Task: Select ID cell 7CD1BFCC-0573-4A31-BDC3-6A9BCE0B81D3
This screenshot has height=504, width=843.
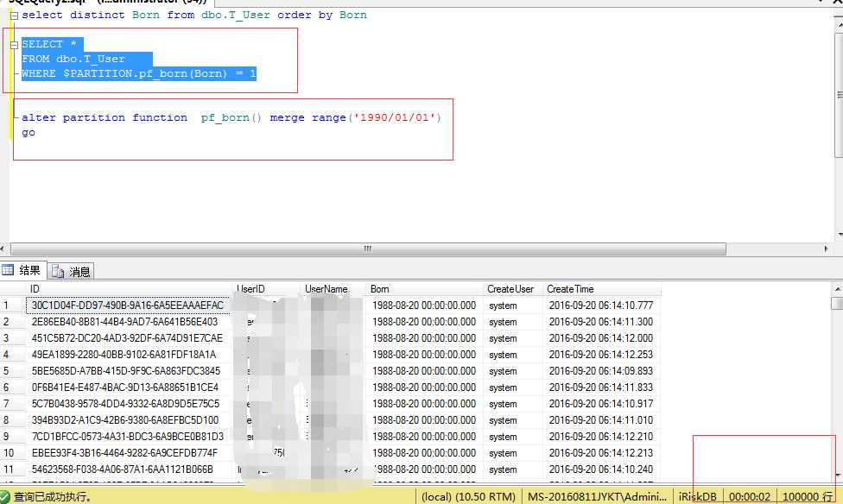Action: point(128,437)
